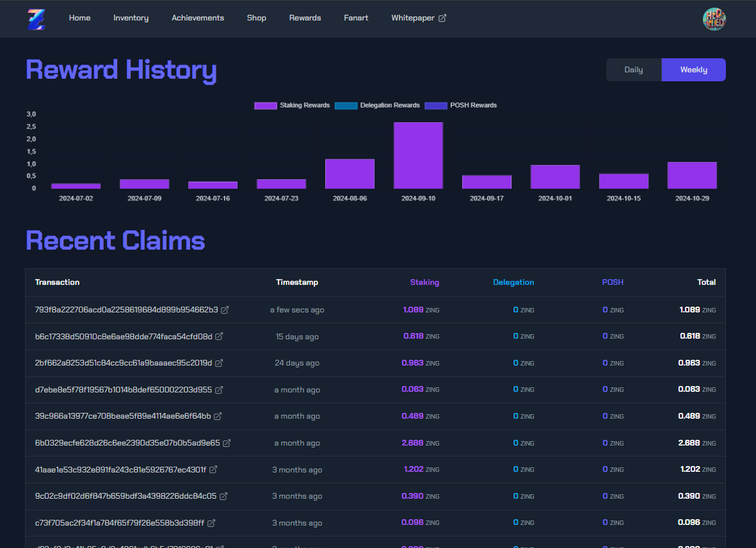Open external link icon for transaction d7ebe8e5
756x548 pixels.
pos(219,390)
